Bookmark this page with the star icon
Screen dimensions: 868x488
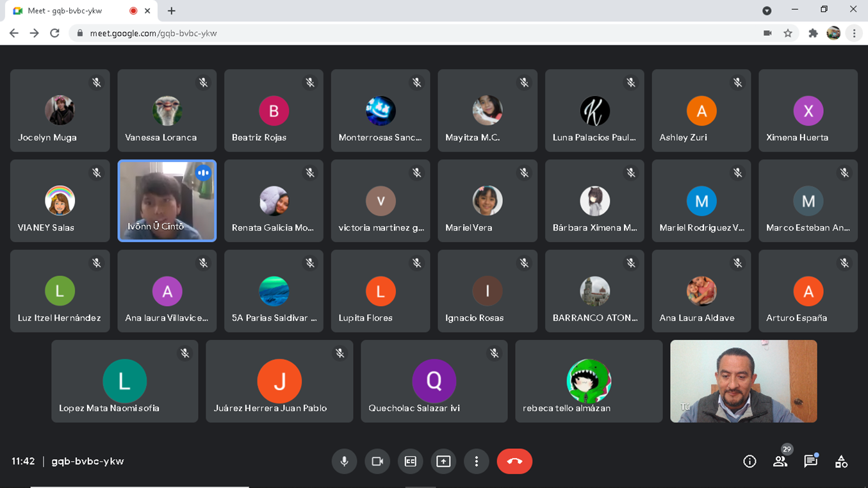(x=788, y=33)
